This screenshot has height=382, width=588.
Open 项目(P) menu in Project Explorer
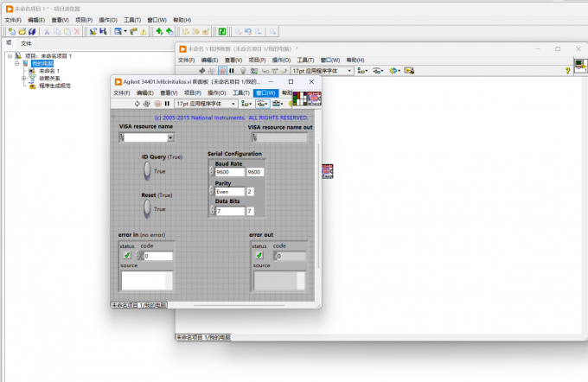[84, 20]
